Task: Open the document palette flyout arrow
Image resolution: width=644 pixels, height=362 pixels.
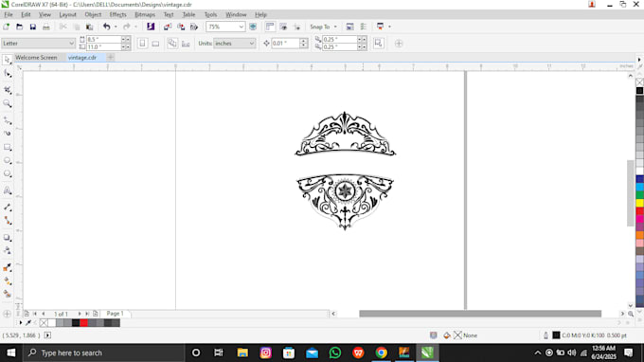Action: point(21,323)
